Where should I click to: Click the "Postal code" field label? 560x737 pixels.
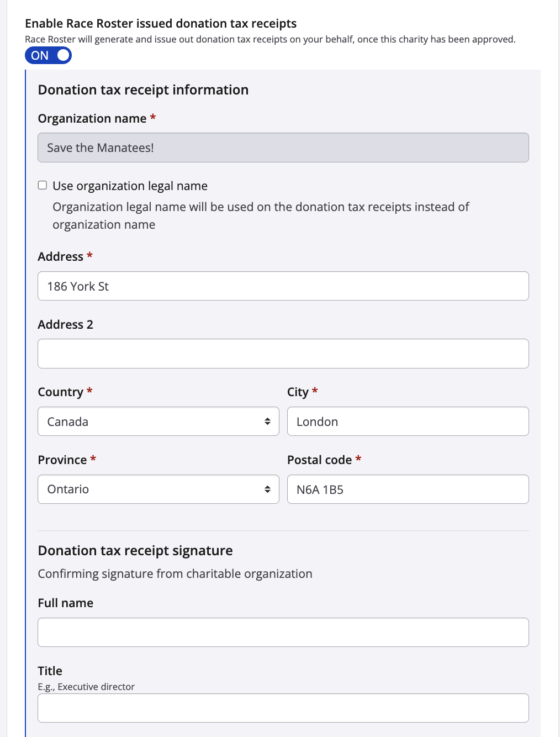tap(319, 460)
